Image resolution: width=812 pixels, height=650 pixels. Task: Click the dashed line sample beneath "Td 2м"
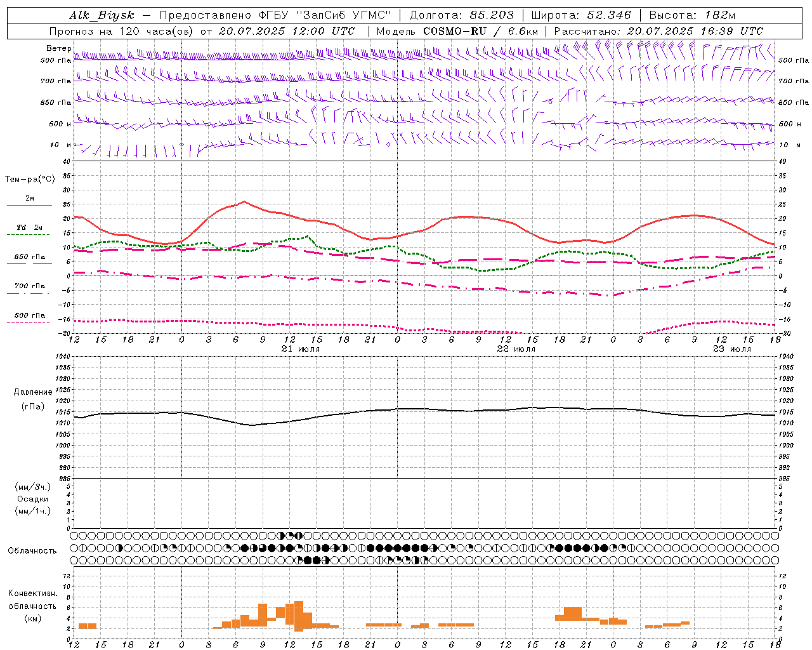pos(29,235)
